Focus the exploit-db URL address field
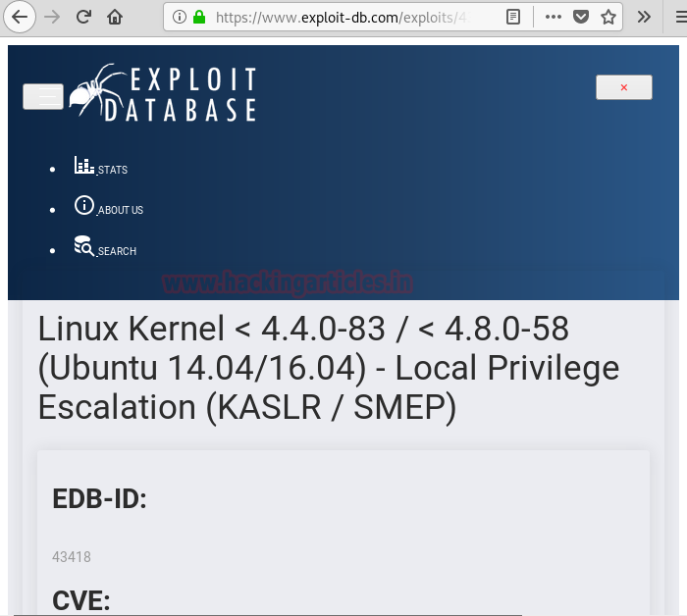Image resolution: width=687 pixels, height=616 pixels. click(x=342, y=18)
